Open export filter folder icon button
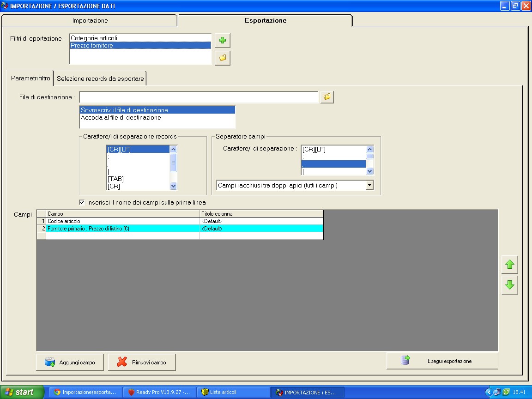This screenshot has width=532, height=399. point(223,58)
